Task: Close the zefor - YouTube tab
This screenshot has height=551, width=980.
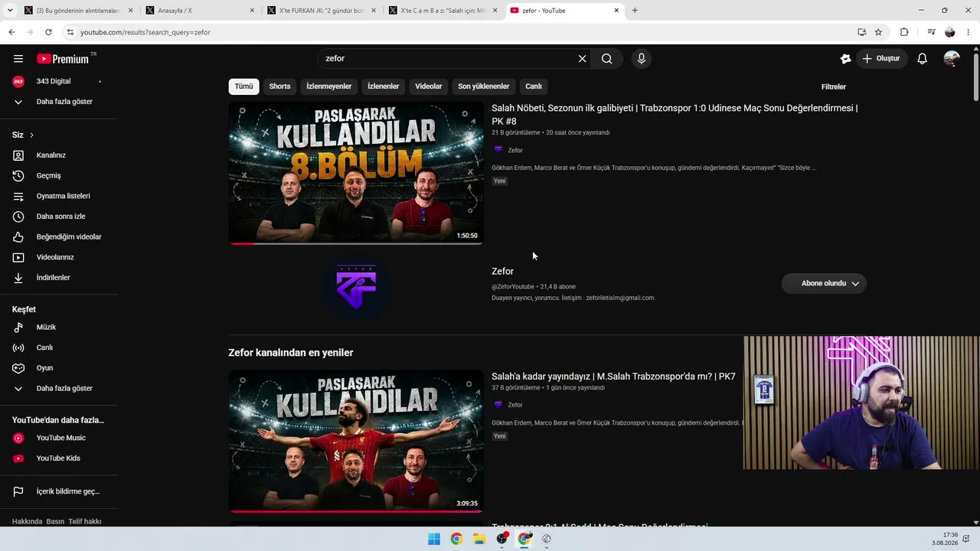Action: 616,11
